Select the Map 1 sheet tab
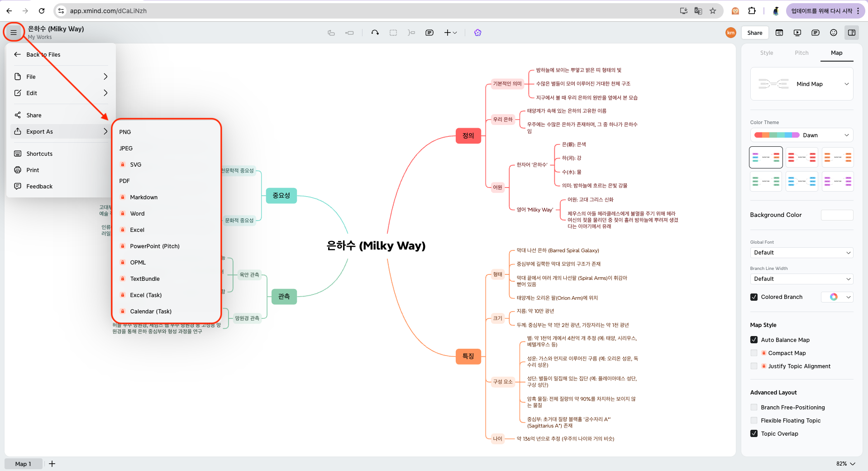The image size is (868, 471). (x=24, y=464)
